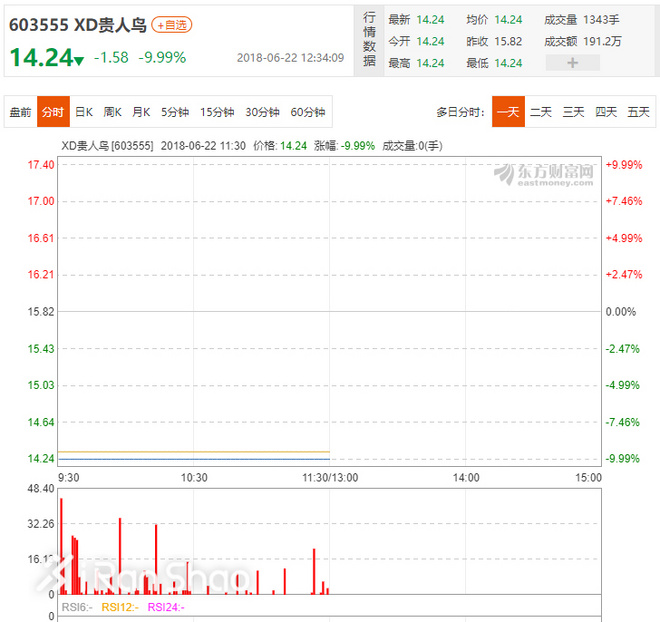Viewport: 660px width, 622px height.
Task: Open the 日K daily candlestick chart
Action: (84, 112)
